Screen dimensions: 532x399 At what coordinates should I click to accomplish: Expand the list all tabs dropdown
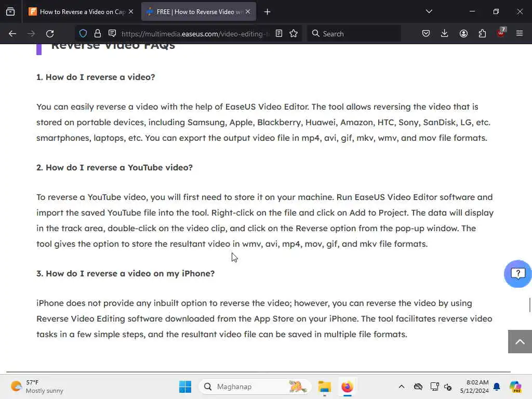pos(429,11)
